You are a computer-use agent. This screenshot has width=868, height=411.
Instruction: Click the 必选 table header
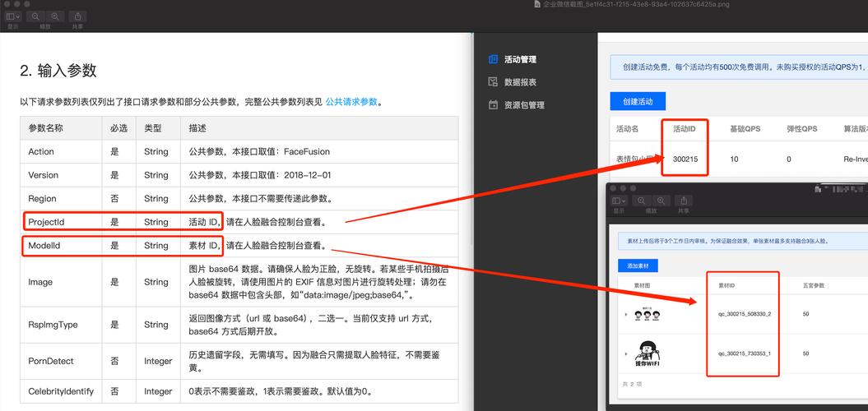click(x=119, y=128)
